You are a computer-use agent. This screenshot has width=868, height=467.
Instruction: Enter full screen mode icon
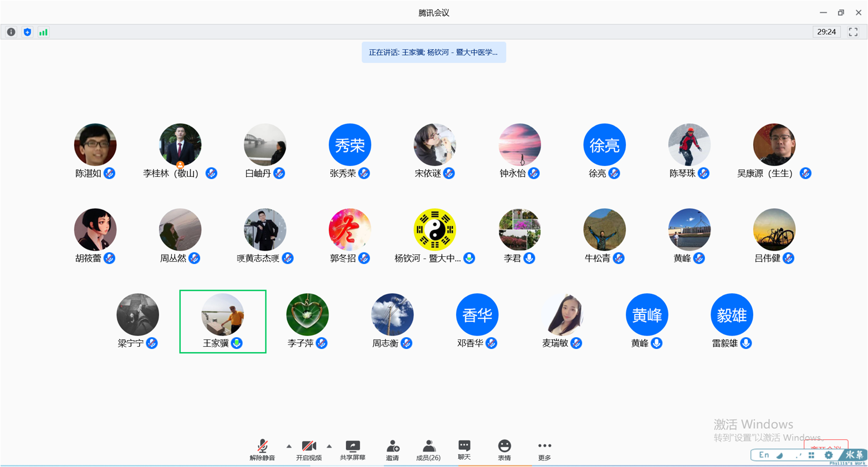[853, 32]
